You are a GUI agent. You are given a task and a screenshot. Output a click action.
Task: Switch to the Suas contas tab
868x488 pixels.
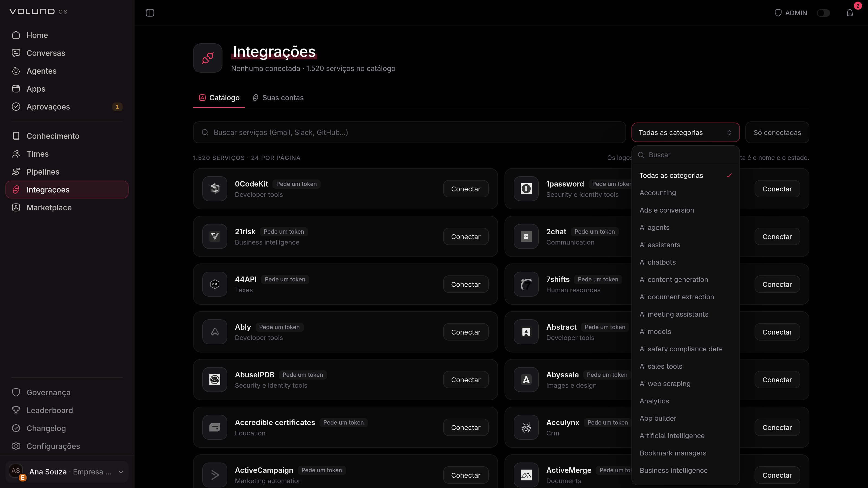click(278, 98)
